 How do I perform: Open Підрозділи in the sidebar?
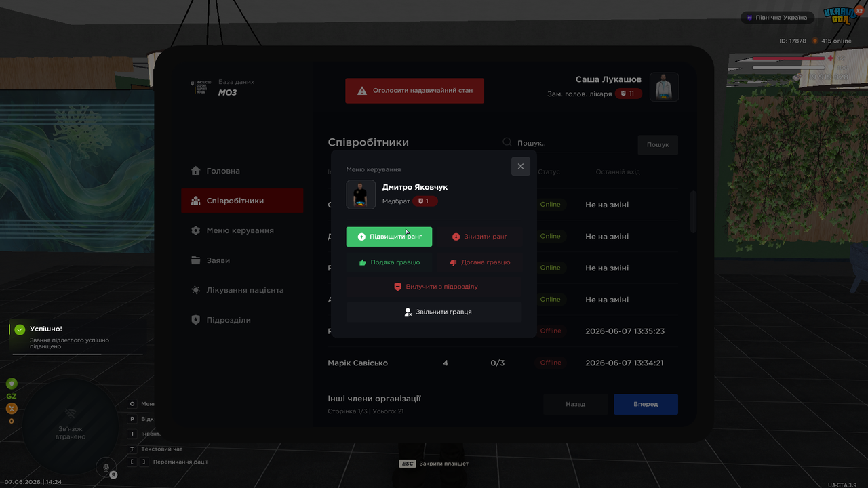coord(242,320)
